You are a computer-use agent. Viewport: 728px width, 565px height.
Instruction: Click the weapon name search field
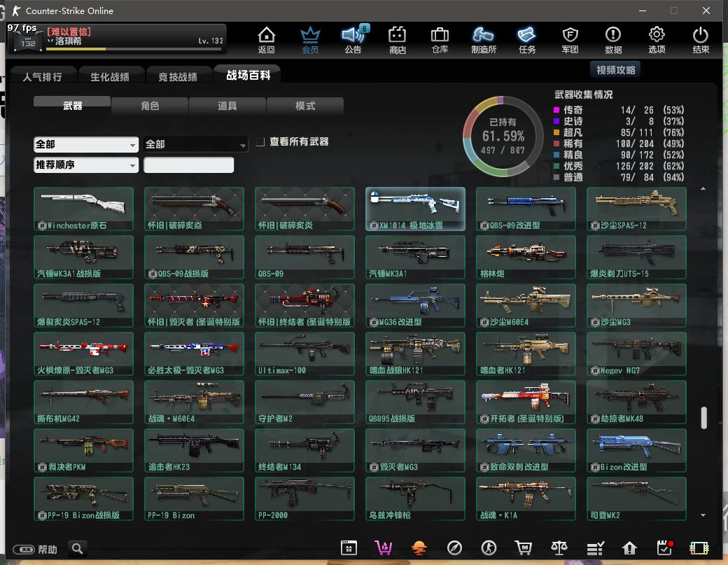[x=188, y=165]
